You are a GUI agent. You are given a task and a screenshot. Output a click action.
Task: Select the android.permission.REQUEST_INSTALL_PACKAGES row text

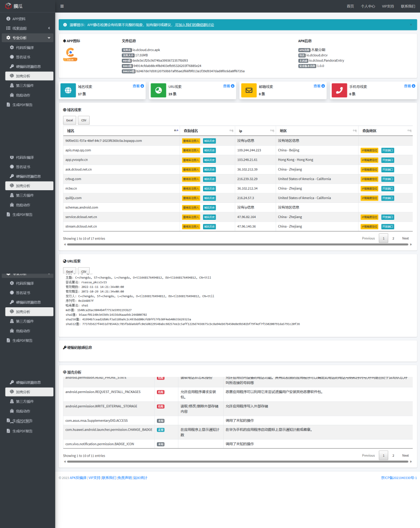[103, 392]
